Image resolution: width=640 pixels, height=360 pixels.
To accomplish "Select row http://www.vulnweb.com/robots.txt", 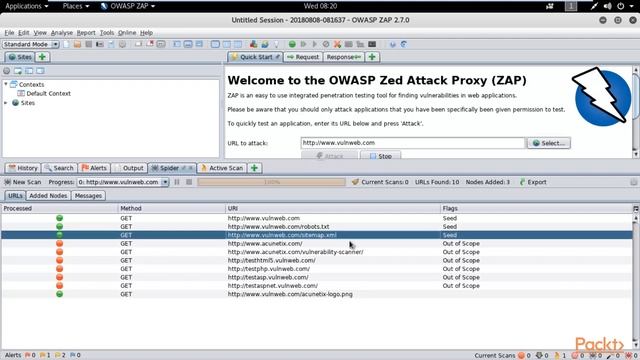I will coord(317,227).
